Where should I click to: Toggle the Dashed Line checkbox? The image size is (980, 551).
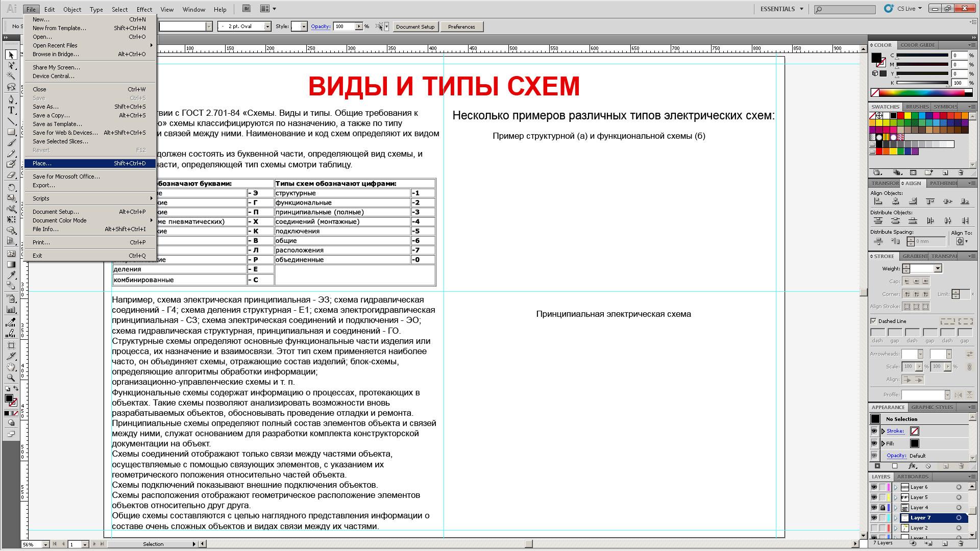click(874, 321)
